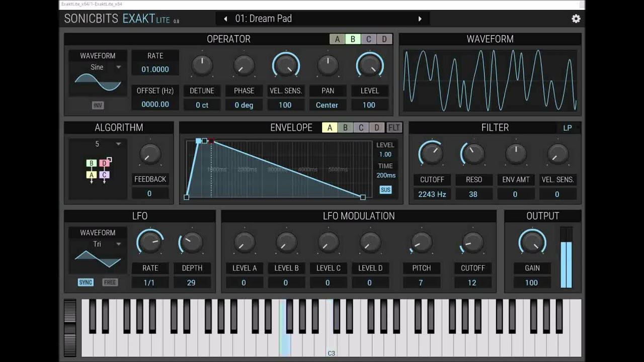Enable LFO SYNC mode

86,283
